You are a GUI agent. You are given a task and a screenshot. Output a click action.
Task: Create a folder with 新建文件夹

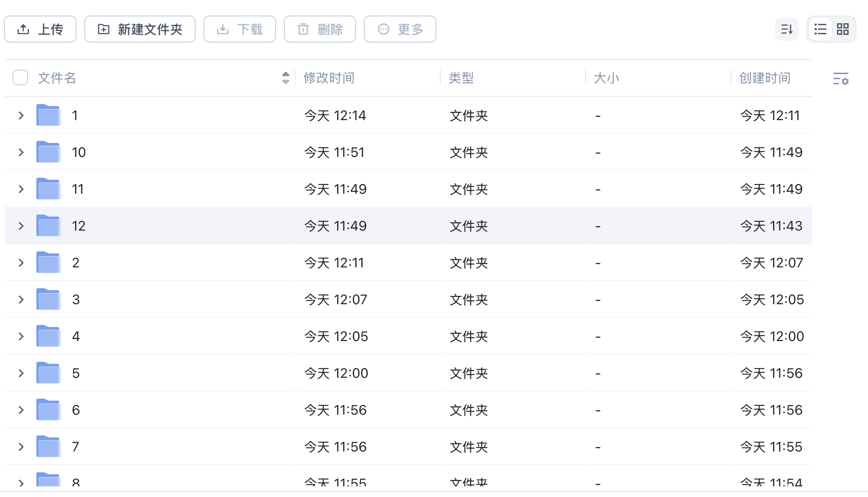140,30
